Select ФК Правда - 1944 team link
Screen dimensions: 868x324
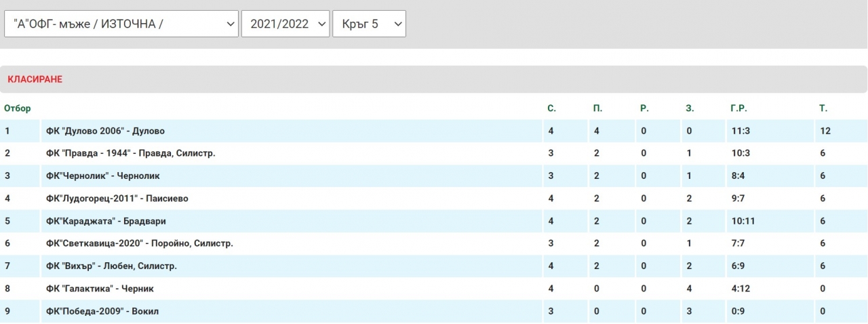(x=130, y=153)
